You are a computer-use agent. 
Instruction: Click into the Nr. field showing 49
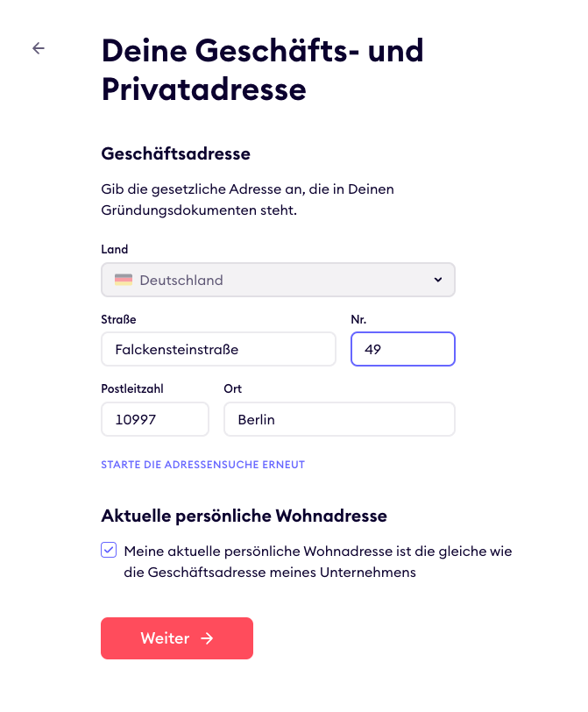coord(402,349)
